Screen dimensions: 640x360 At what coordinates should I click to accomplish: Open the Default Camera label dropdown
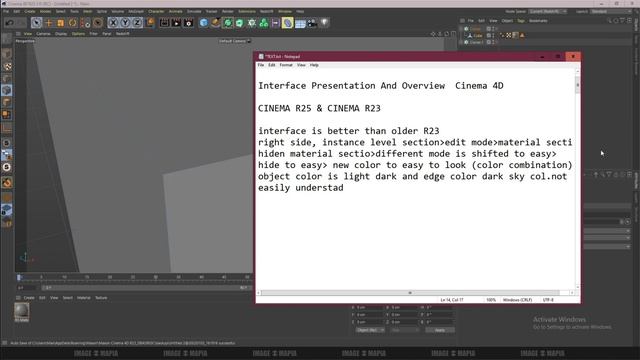pos(235,41)
